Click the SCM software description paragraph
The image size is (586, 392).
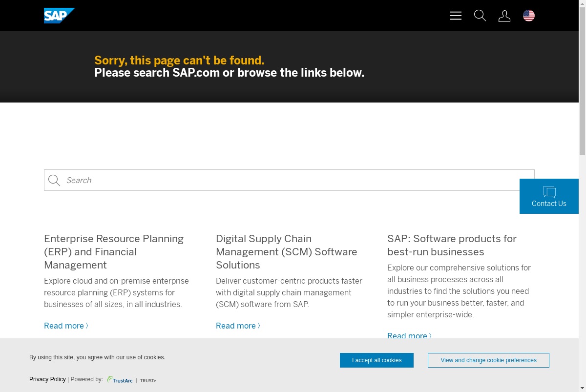coord(289,292)
